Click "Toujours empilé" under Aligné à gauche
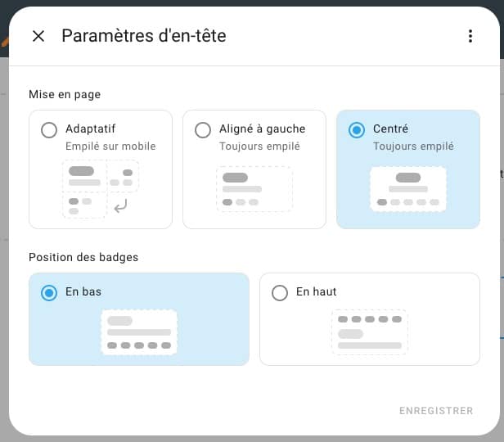504x442 pixels. point(259,147)
